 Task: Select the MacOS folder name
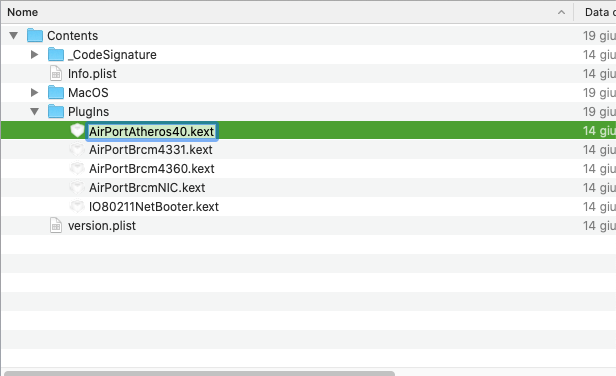pos(88,93)
